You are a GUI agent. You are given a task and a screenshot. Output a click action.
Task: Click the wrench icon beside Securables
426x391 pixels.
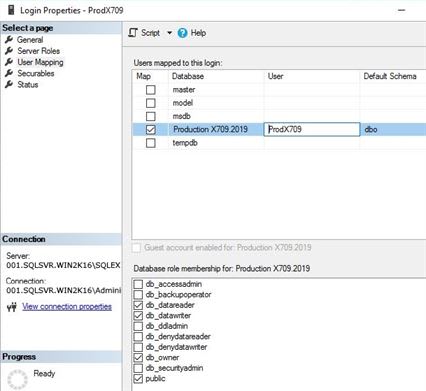pyautogui.click(x=9, y=73)
